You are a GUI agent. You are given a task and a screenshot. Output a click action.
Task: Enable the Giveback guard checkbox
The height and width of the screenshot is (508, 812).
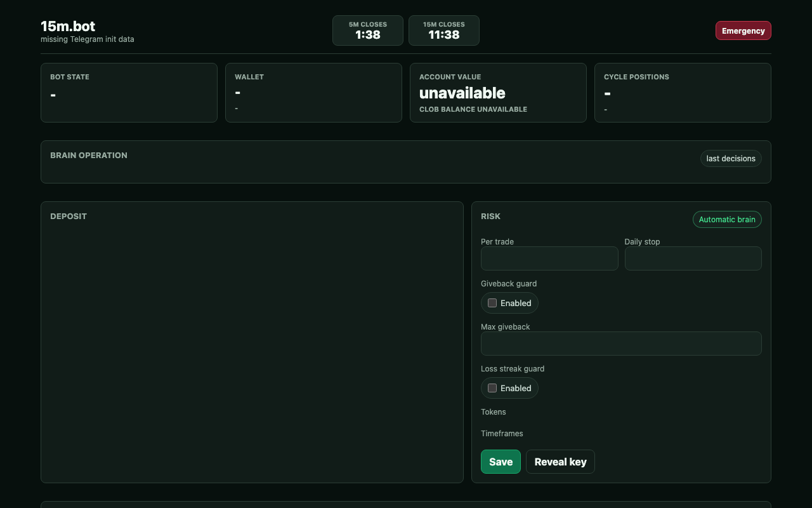pos(492,303)
